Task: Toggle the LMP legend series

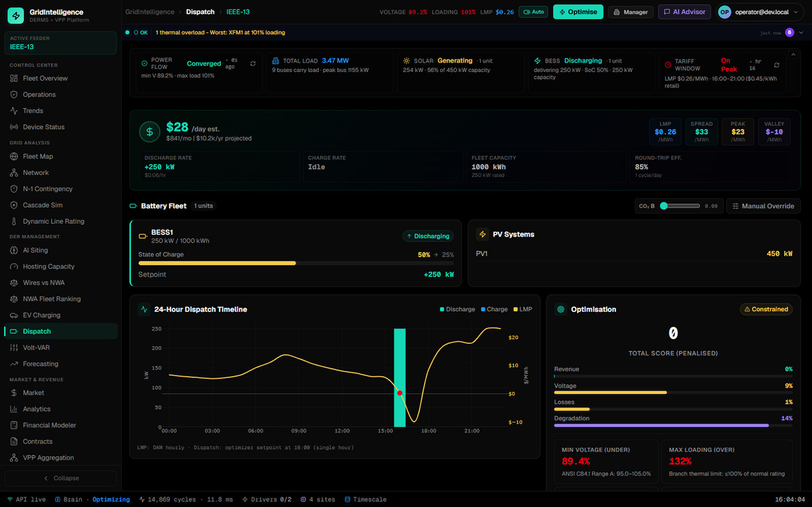Action: [523, 309]
